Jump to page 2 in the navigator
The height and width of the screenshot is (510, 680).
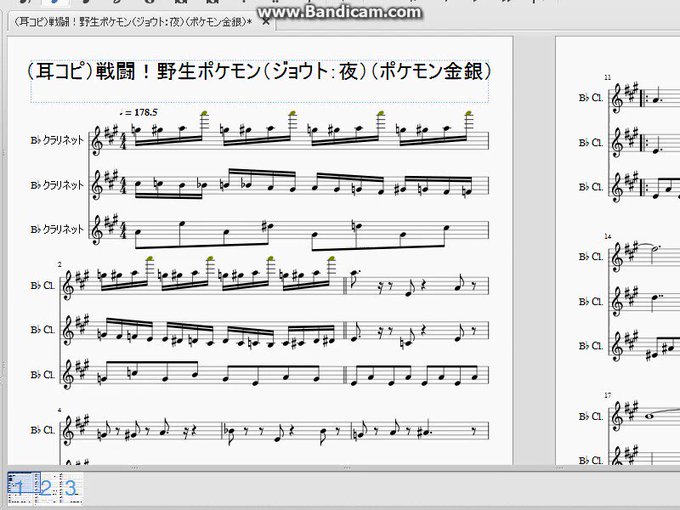(x=46, y=488)
